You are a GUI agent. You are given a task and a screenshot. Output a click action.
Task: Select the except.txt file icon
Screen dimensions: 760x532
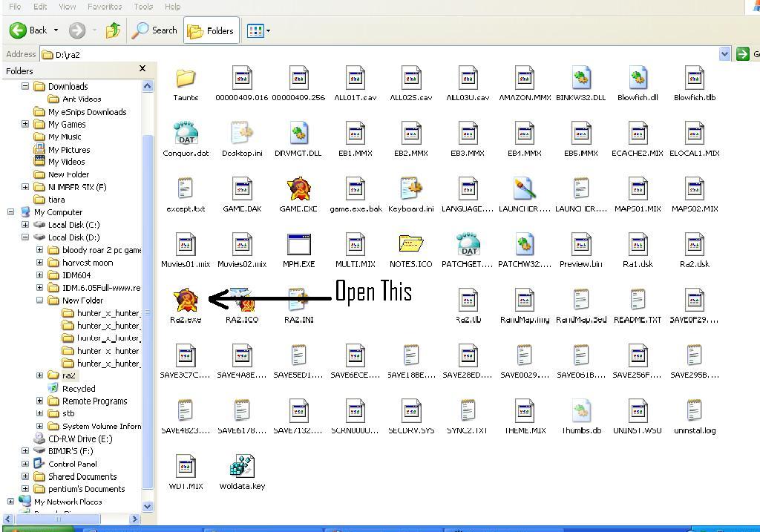tap(186, 189)
